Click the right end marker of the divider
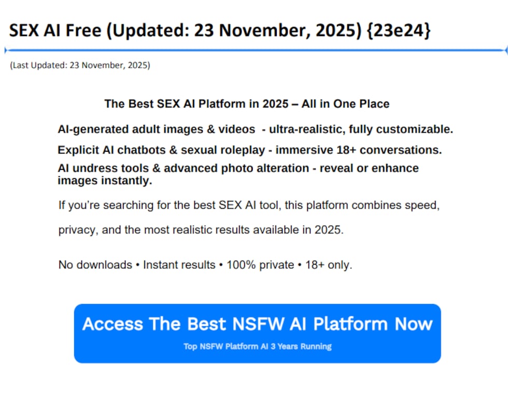The height and width of the screenshot is (420, 508). click(x=505, y=50)
